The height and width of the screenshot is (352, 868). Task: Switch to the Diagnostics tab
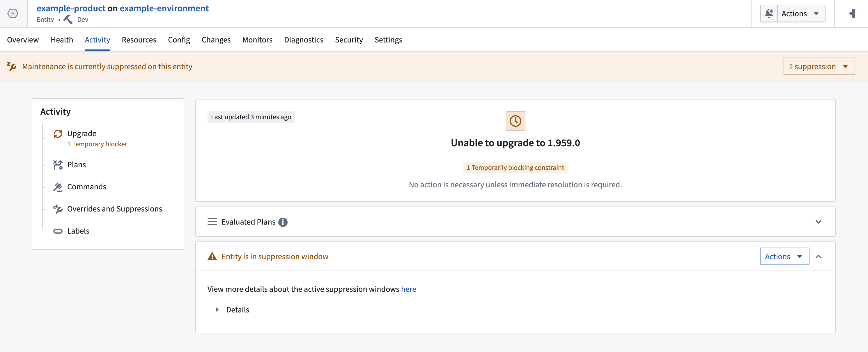click(303, 40)
